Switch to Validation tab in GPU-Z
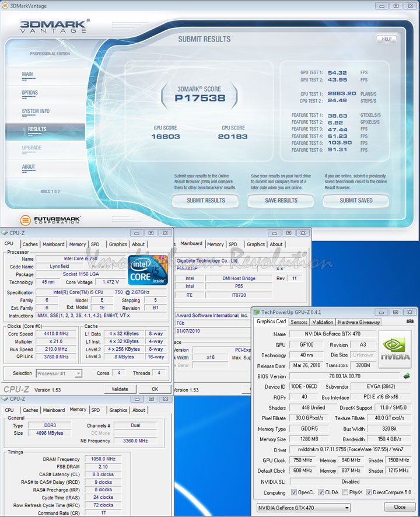This screenshot has width=420, height=517. [323, 322]
